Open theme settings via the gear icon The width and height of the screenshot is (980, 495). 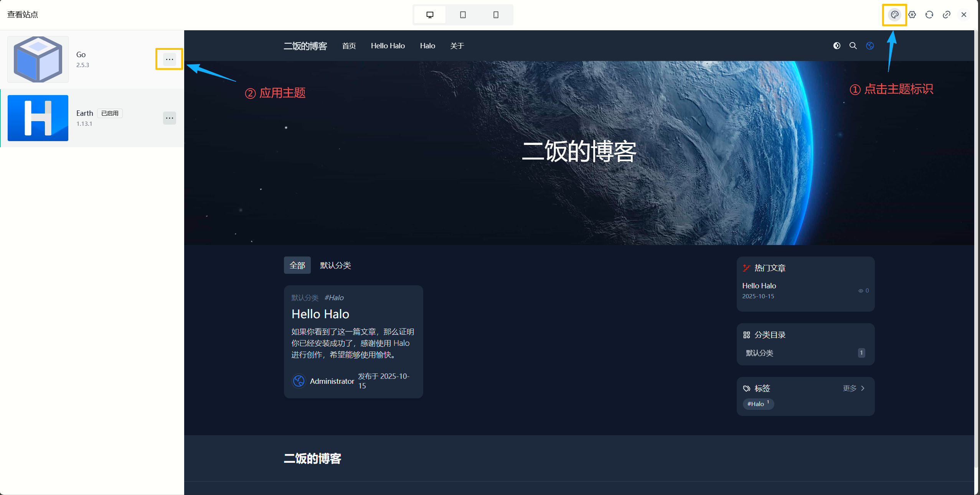point(912,15)
